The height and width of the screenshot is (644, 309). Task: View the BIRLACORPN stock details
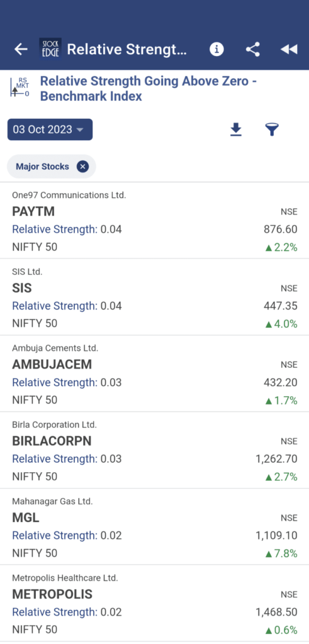point(155,450)
